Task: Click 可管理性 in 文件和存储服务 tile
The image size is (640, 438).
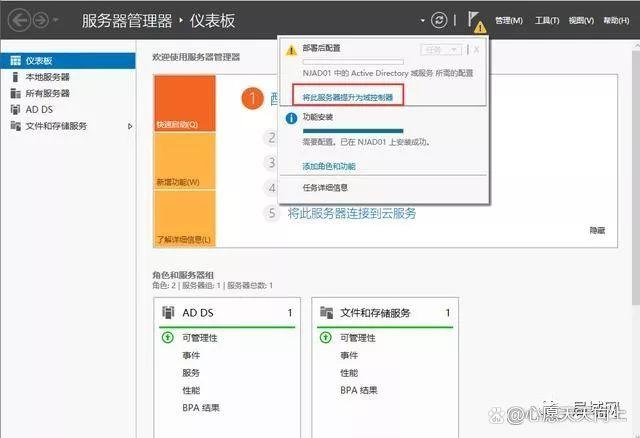Action: tap(358, 338)
